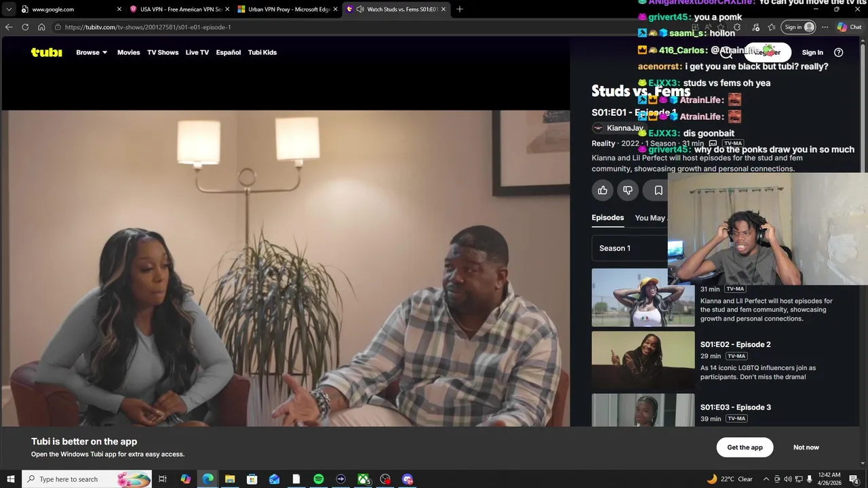Viewport: 868px width, 488px height.
Task: Select the Episodes tab
Action: [x=608, y=218]
